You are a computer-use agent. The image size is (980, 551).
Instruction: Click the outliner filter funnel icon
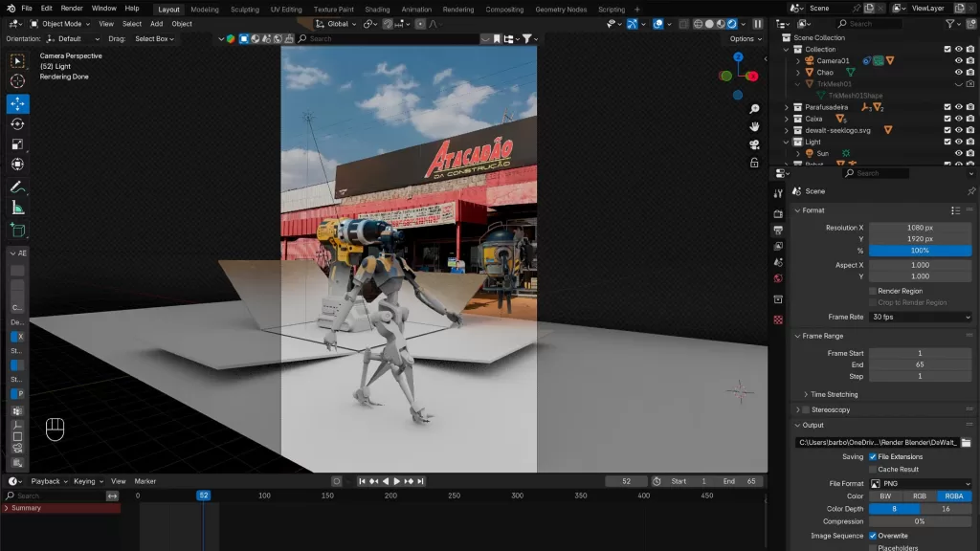(950, 24)
